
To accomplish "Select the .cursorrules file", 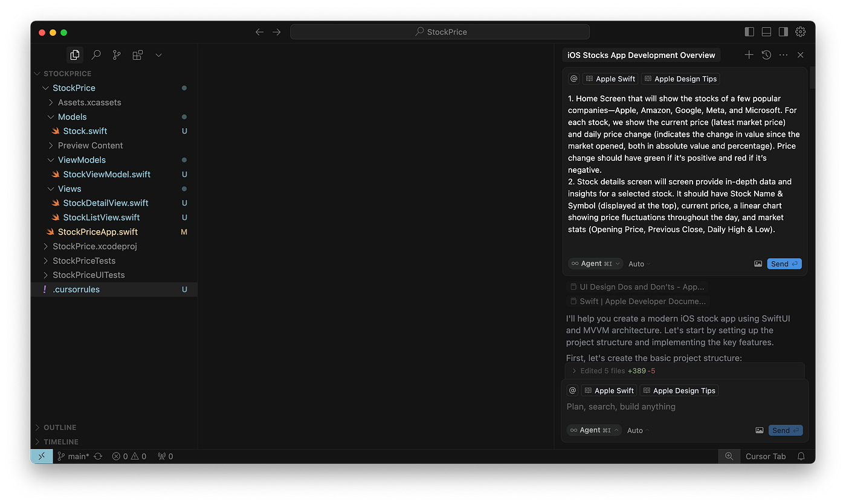I will [x=114, y=289].
